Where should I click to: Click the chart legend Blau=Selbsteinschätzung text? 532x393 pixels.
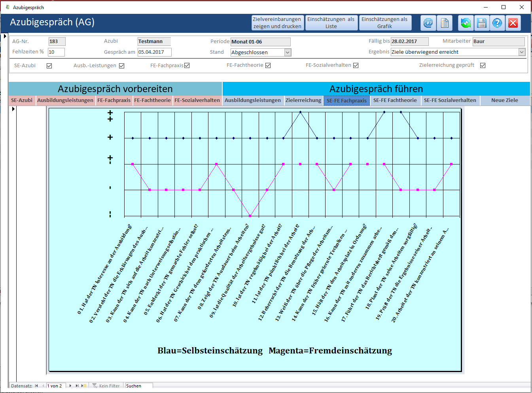click(x=210, y=351)
